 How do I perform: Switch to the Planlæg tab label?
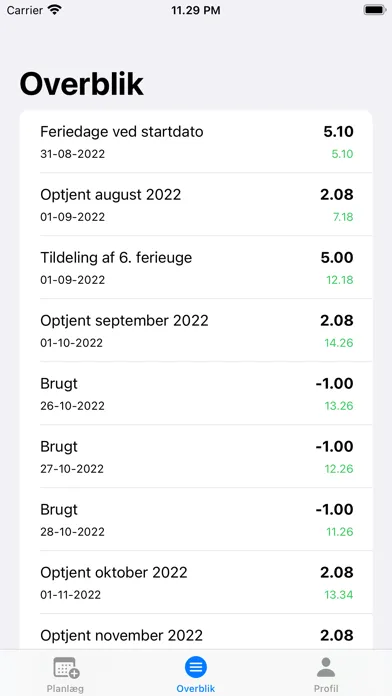tap(65, 689)
